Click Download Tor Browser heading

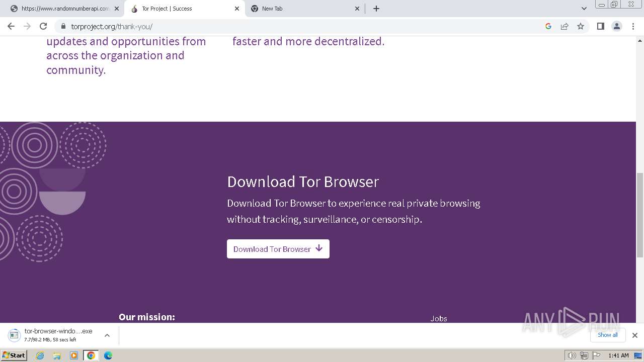[x=303, y=182]
